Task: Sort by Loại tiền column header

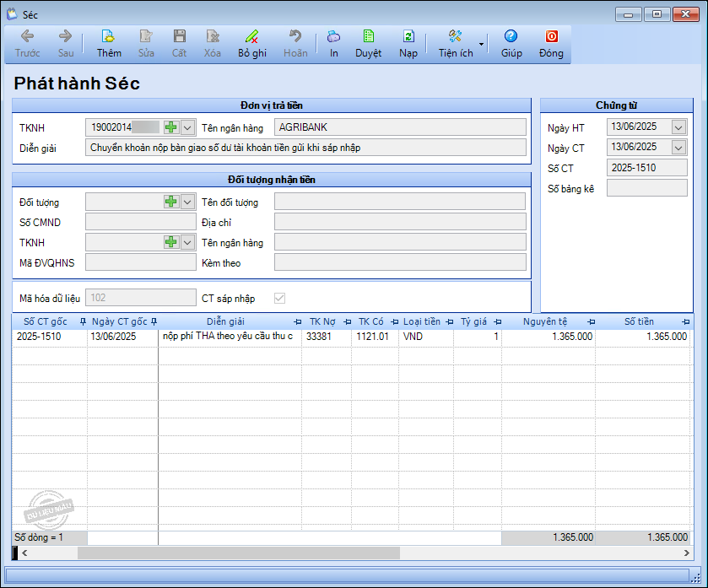Action: (x=422, y=321)
